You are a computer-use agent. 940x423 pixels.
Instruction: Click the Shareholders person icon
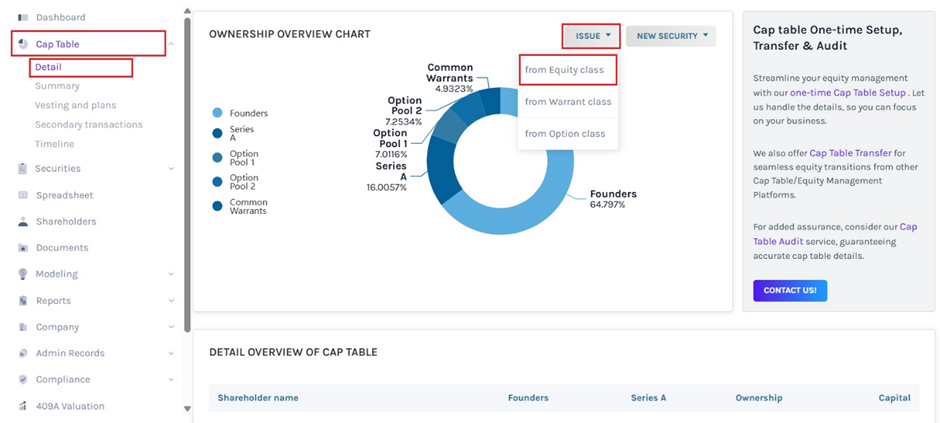23,222
